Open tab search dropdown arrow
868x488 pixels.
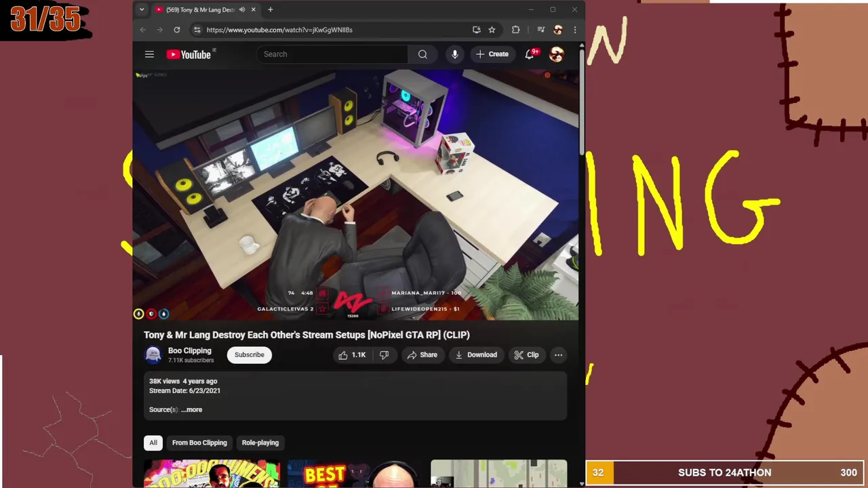point(141,9)
